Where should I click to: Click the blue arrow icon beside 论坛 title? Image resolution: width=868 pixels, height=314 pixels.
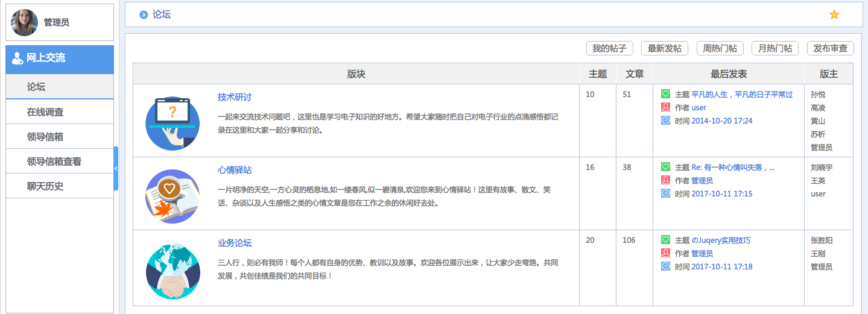(x=144, y=15)
